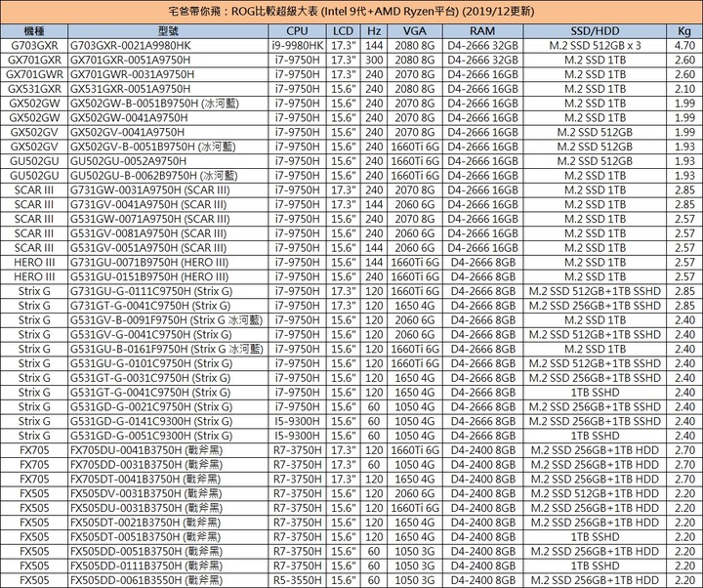The width and height of the screenshot is (703, 588).
Task: Click the 2.10 Kg row's GX531GXR cell
Action: tap(34, 89)
